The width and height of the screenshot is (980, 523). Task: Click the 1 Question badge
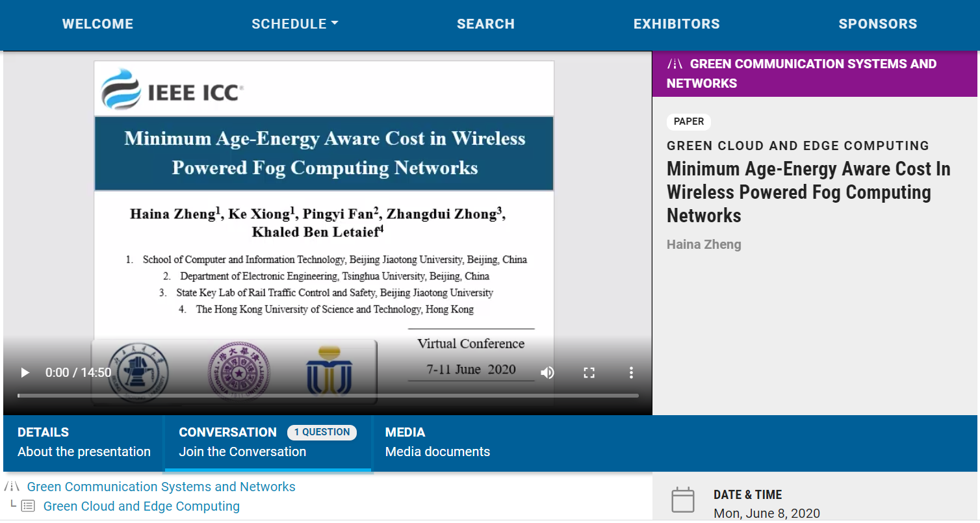tap(322, 432)
